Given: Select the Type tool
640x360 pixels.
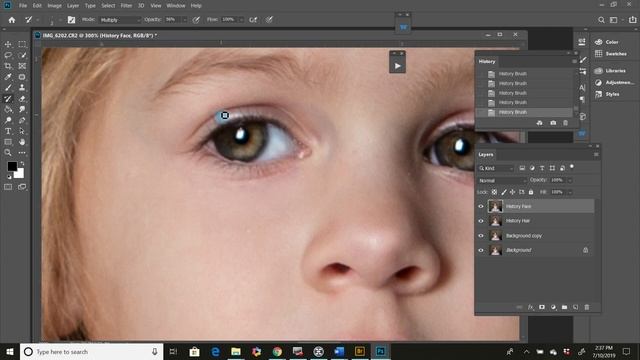Looking at the screenshot, I should pos(8,131).
